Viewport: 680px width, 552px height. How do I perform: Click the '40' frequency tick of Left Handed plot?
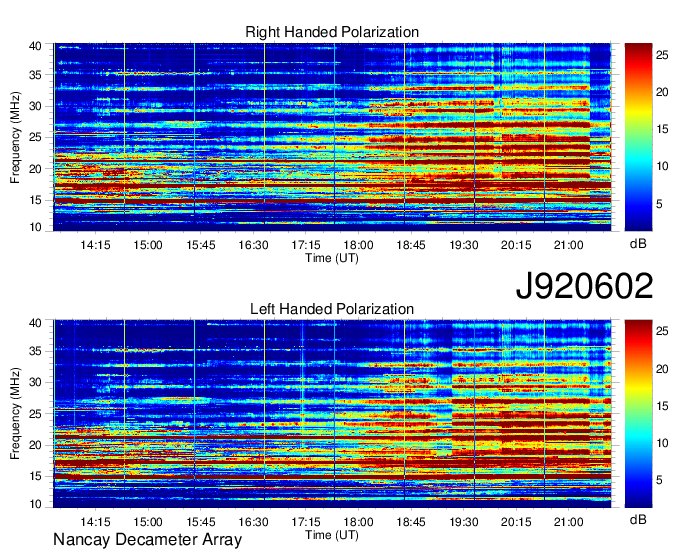click(35, 323)
